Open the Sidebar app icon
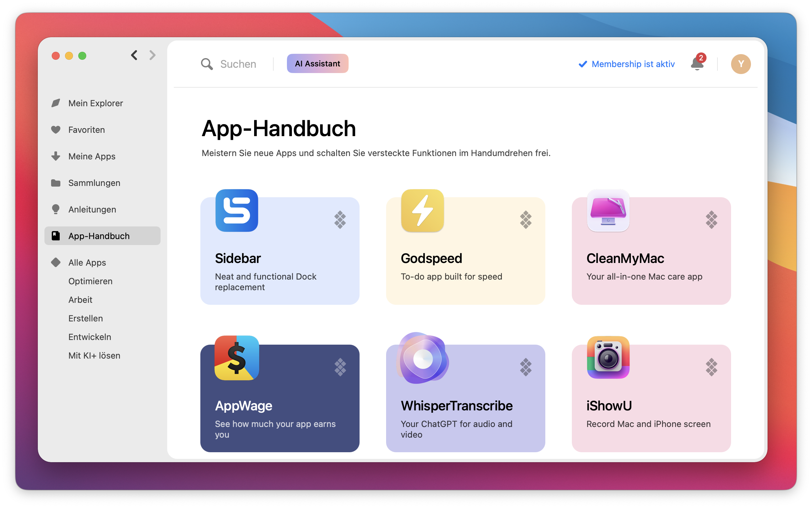812x508 pixels. click(237, 210)
